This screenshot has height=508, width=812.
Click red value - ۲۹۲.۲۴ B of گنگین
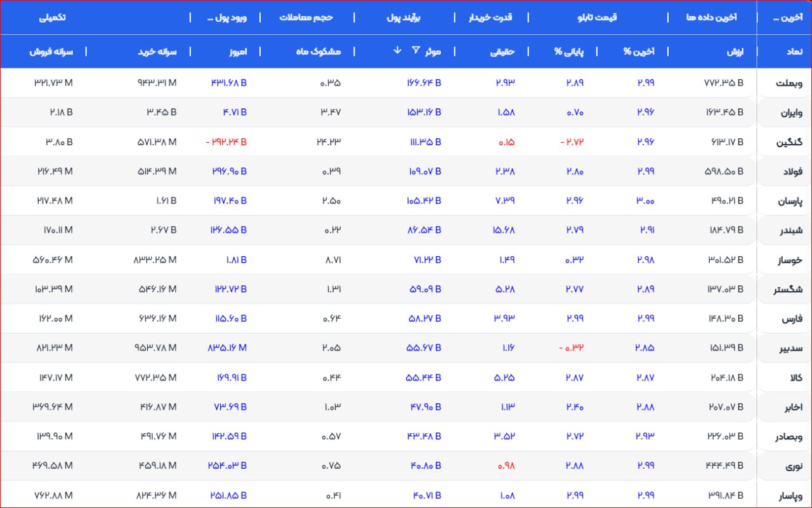coord(226,141)
